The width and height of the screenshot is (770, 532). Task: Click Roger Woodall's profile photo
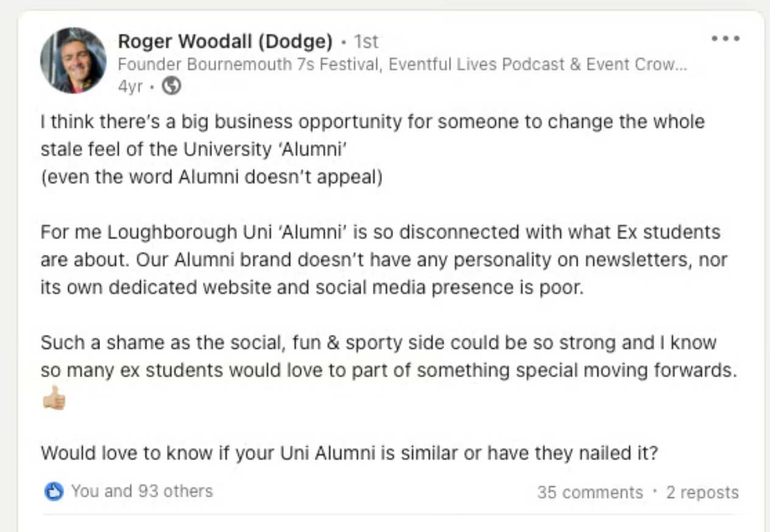coord(73,61)
